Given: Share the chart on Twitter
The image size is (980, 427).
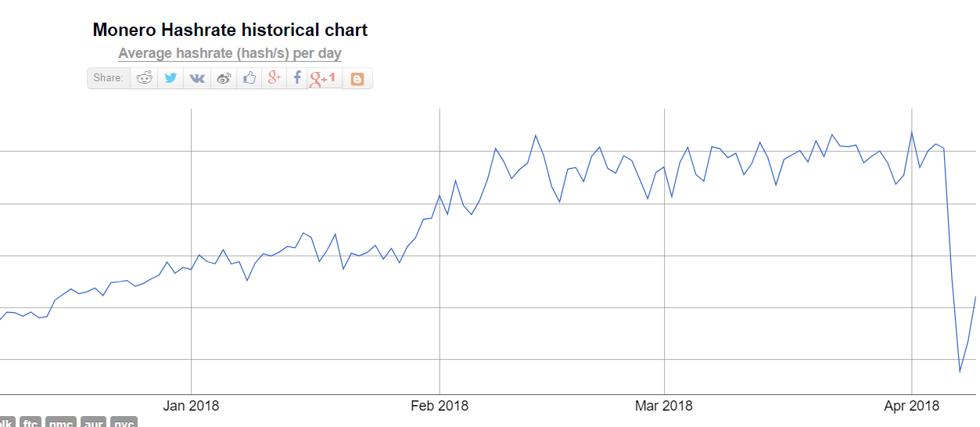Looking at the screenshot, I should [x=171, y=78].
